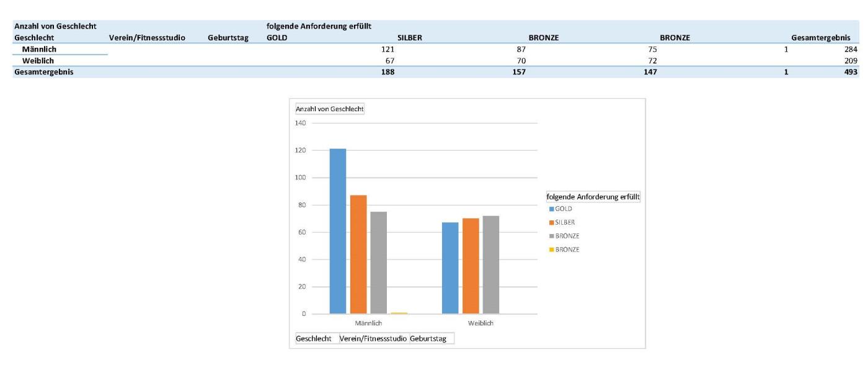Open Verein/Fitnessstudio field button below chart
This screenshot has height=365, width=868.
[373, 339]
